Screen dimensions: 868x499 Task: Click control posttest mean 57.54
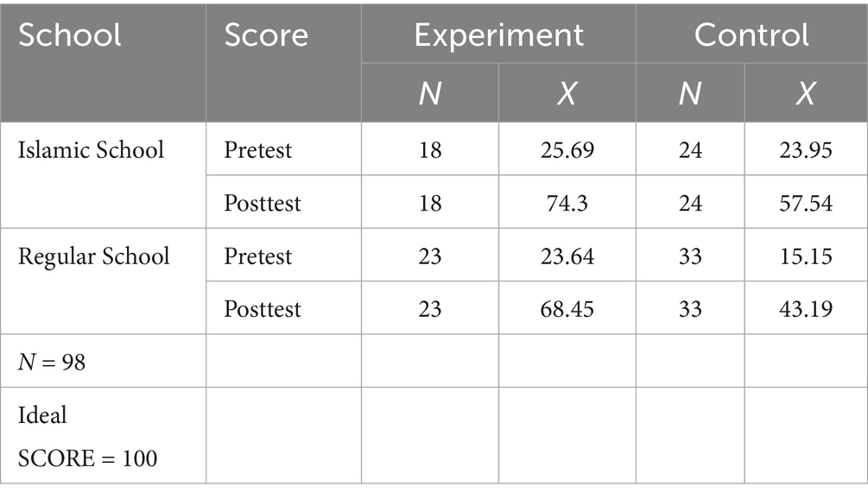point(804,203)
